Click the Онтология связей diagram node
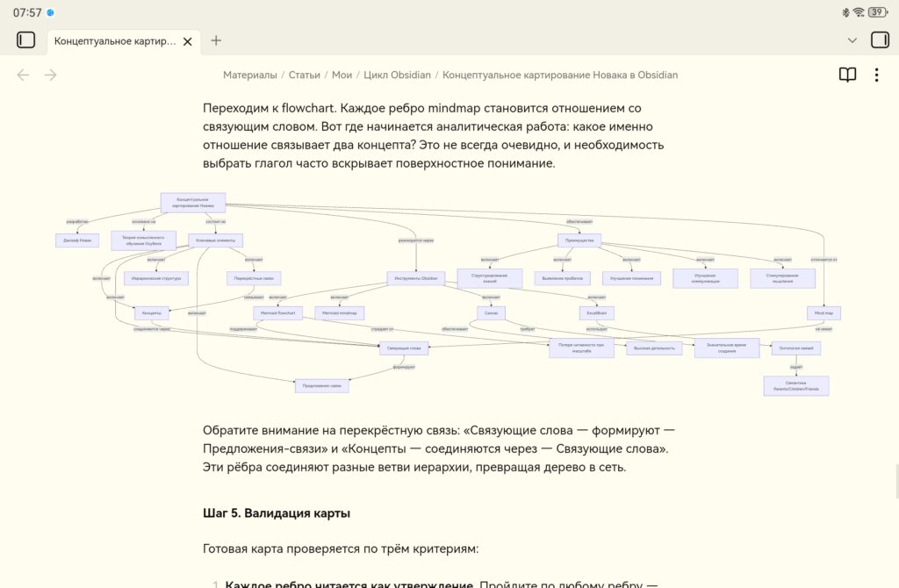Image resolution: width=899 pixels, height=588 pixels. click(796, 348)
